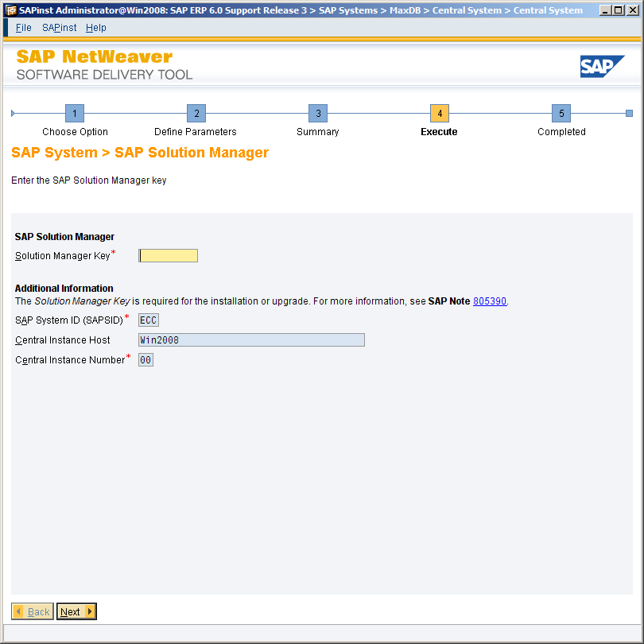Minimize the SAPinst window
This screenshot has height=644, width=644.
click(604, 10)
